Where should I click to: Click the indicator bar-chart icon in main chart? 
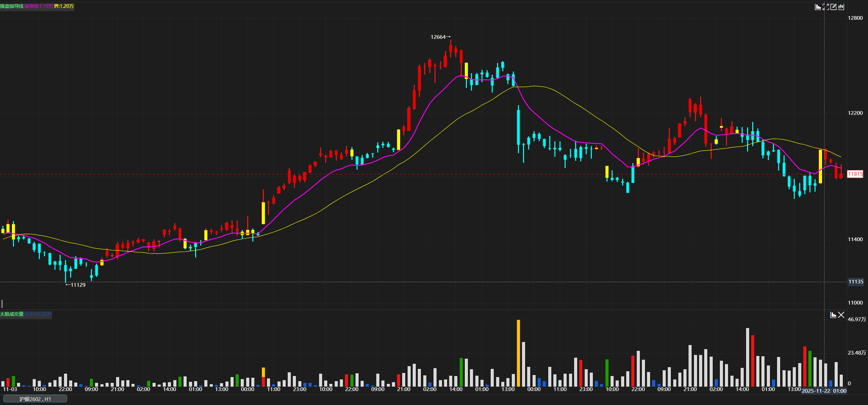(818, 7)
